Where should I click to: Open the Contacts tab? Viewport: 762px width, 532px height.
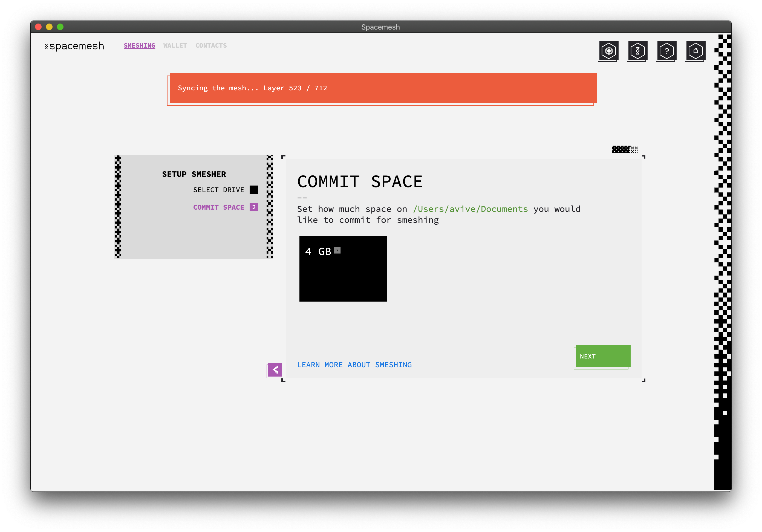(x=211, y=45)
